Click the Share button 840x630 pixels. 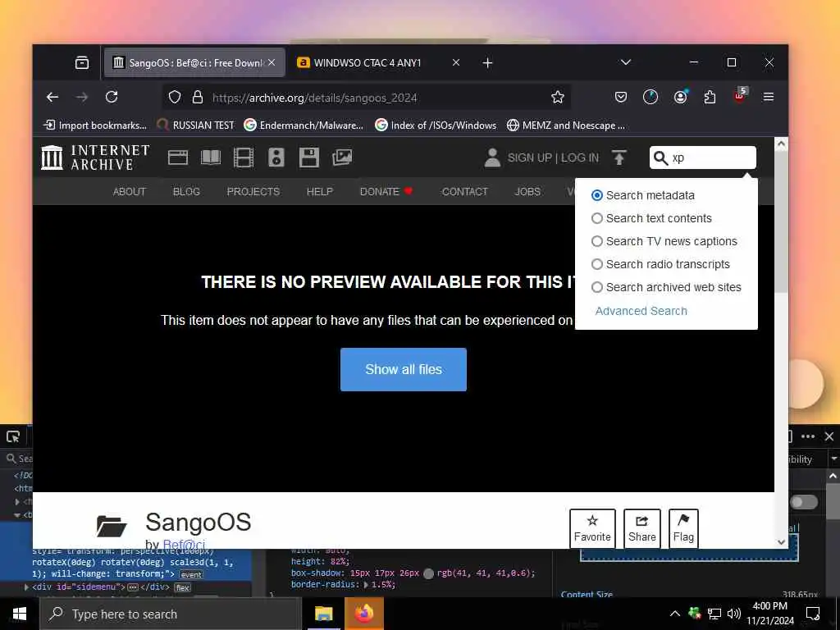tap(641, 528)
